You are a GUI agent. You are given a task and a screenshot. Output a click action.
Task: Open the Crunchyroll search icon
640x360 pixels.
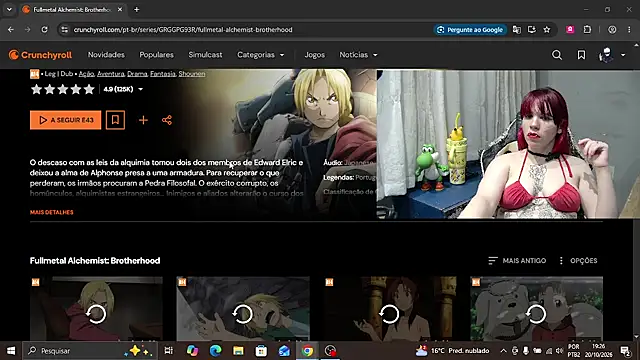coord(557,55)
